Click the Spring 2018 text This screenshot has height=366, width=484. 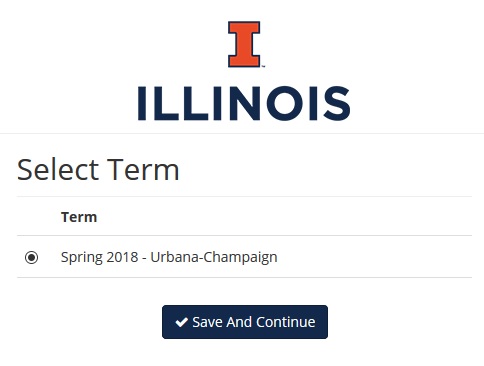(x=99, y=257)
